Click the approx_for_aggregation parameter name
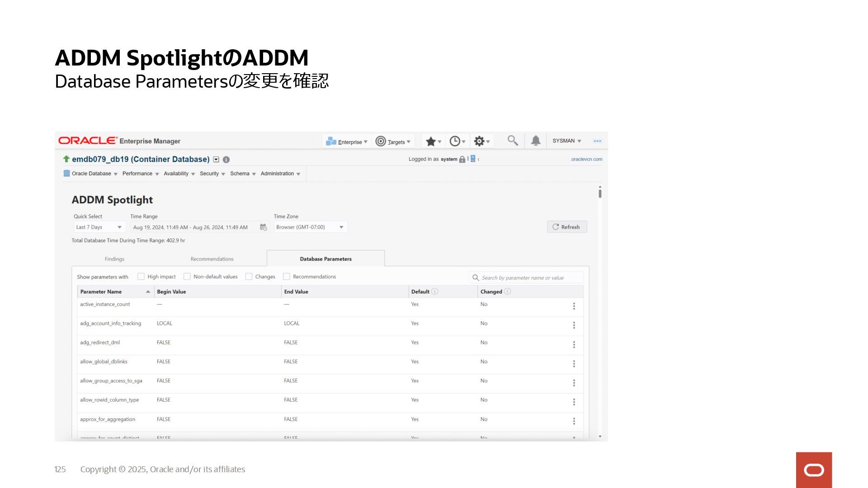The image size is (868, 488). pos(108,419)
